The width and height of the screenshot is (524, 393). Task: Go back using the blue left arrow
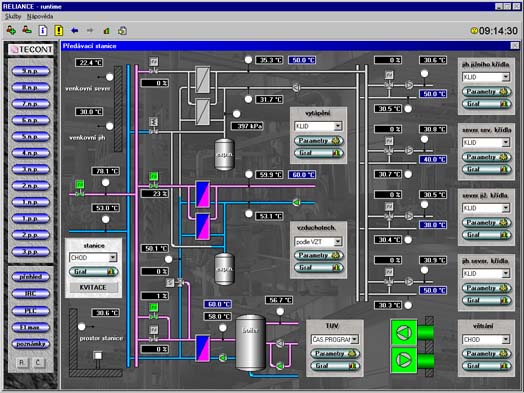pos(75,31)
